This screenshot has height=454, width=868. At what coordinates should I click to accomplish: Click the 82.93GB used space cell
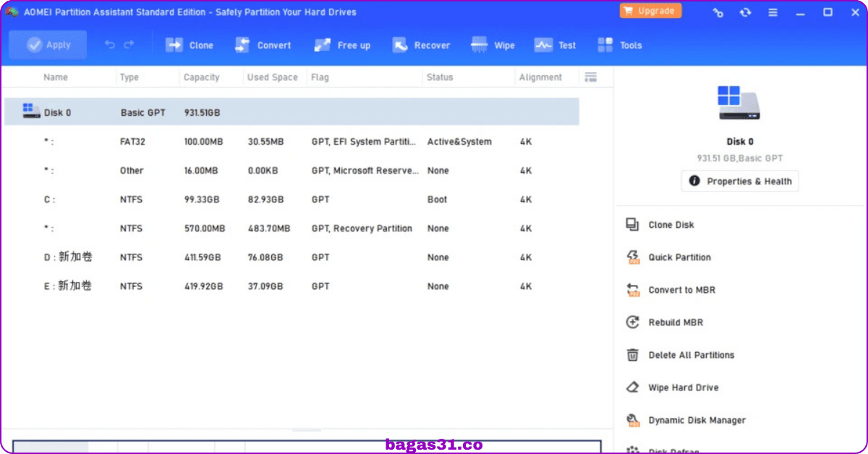(265, 200)
